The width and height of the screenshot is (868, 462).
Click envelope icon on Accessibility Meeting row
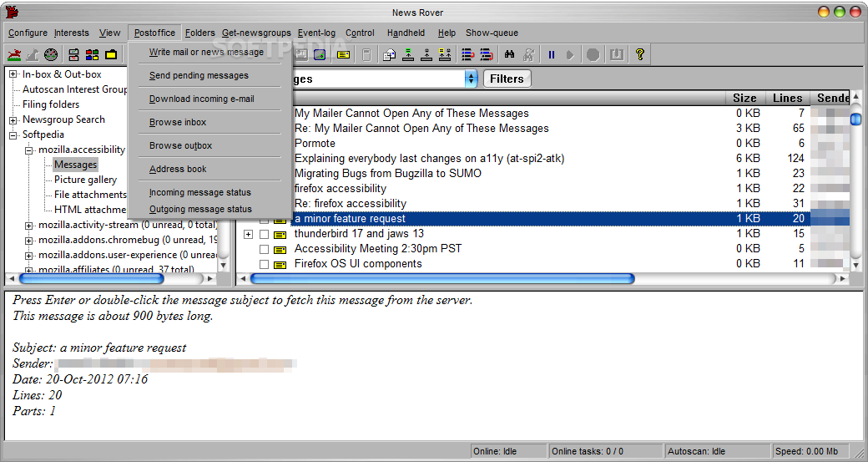pyautogui.click(x=280, y=250)
